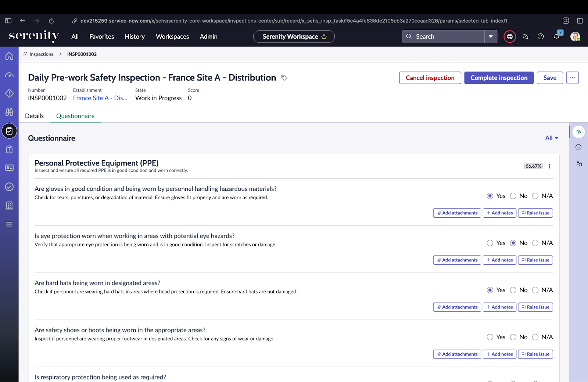Open the search scope dropdown arrow
588x382 pixels.
tap(491, 37)
